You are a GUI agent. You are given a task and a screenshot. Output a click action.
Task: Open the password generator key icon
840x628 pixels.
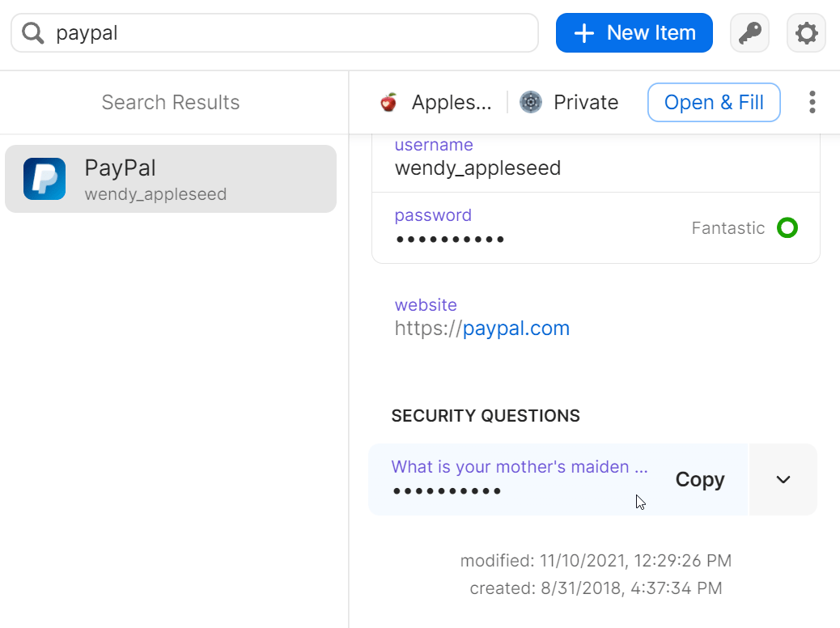click(749, 32)
